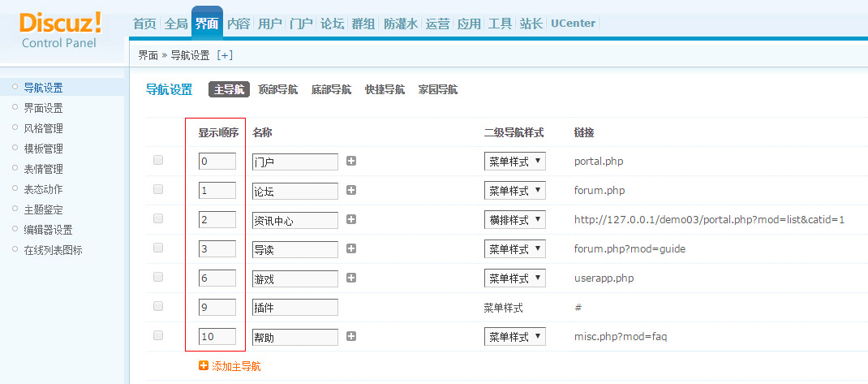Image resolution: width=868 pixels, height=384 pixels.
Task: Focus the name field containing 资讯中心
Action: click(x=295, y=220)
